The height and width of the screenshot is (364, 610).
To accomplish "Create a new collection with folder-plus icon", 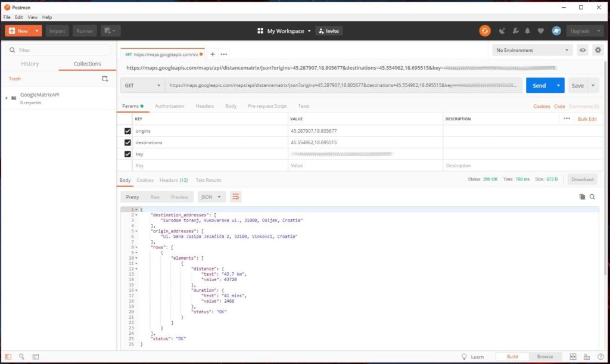I will 105,79.
